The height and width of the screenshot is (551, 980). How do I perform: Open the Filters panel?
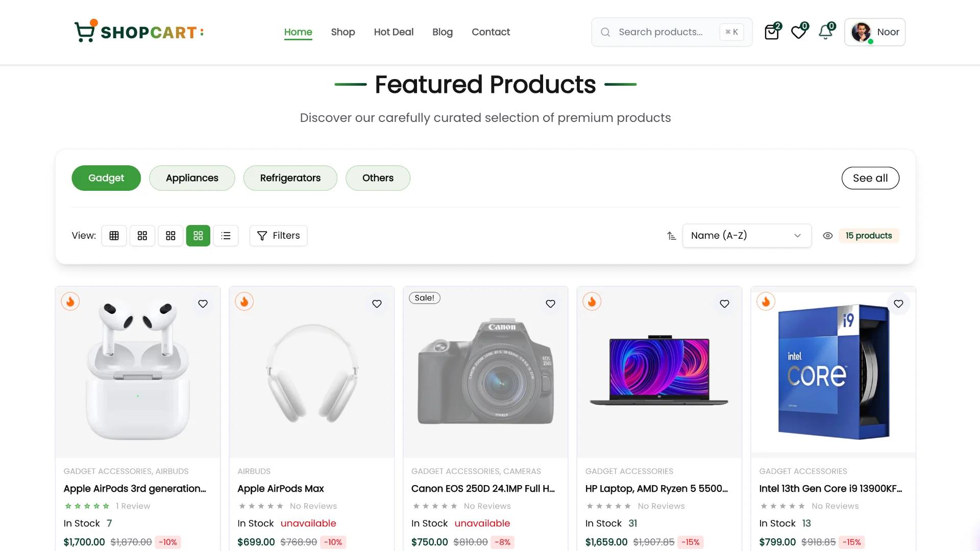(x=278, y=236)
